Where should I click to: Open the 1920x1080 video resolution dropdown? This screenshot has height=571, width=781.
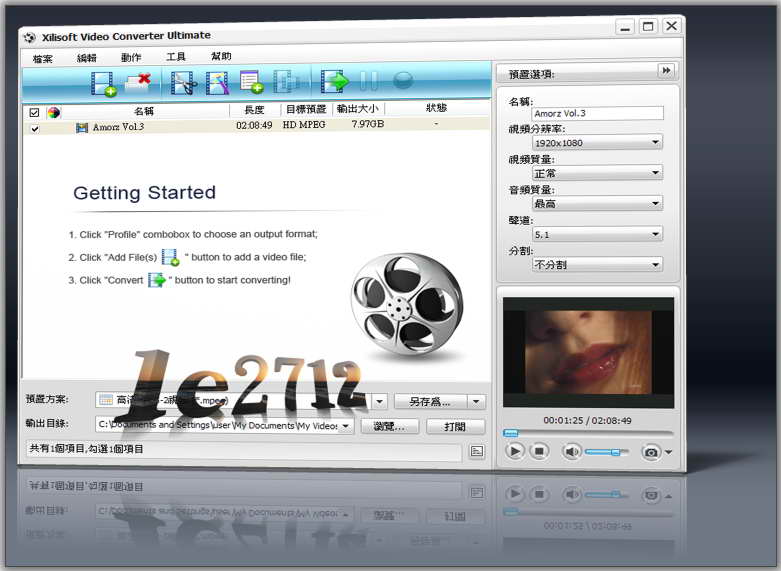coord(597,143)
